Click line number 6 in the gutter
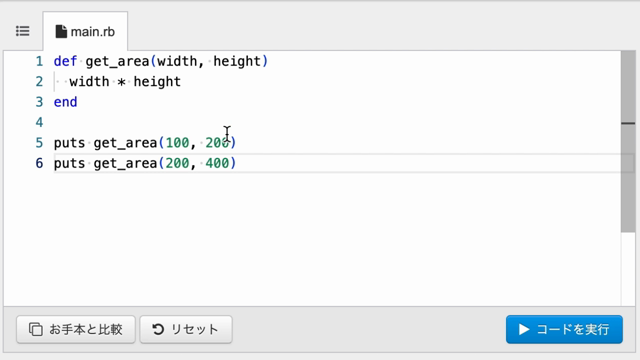Screen dimensions: 640x360 tap(39, 163)
